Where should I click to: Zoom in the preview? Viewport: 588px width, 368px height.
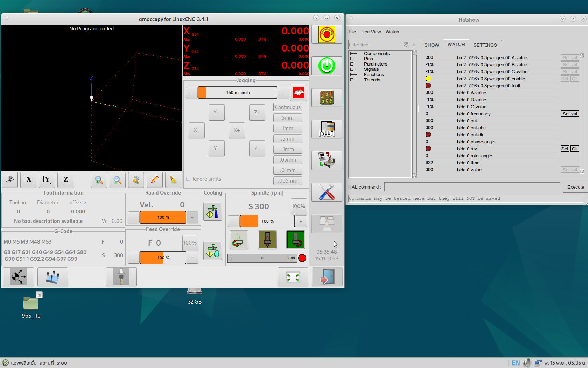(99, 180)
